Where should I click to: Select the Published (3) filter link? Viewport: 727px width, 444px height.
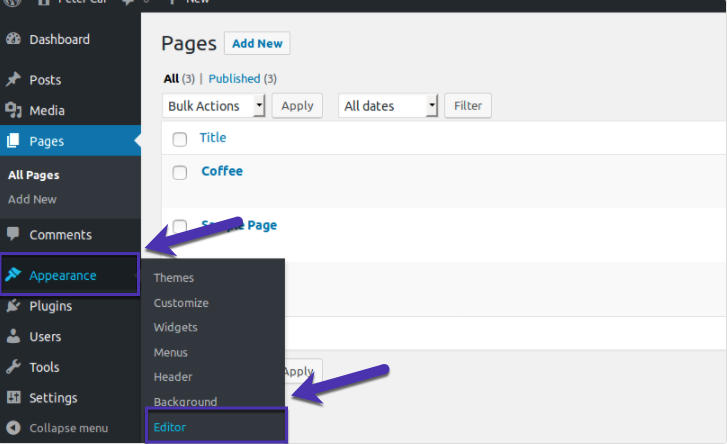pyautogui.click(x=242, y=79)
